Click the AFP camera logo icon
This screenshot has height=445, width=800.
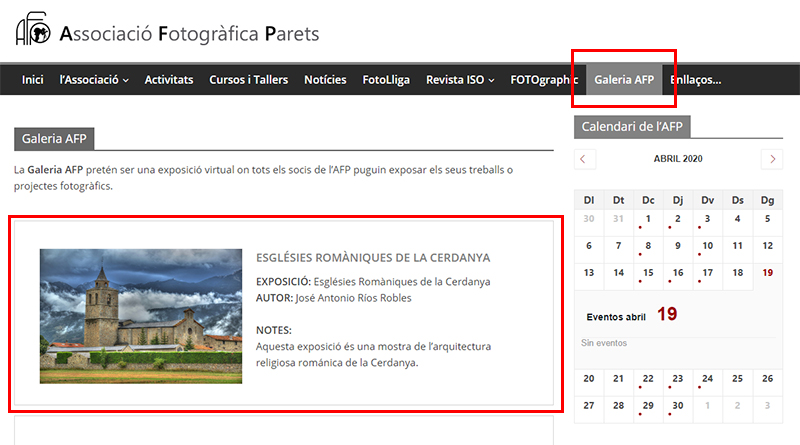33,29
